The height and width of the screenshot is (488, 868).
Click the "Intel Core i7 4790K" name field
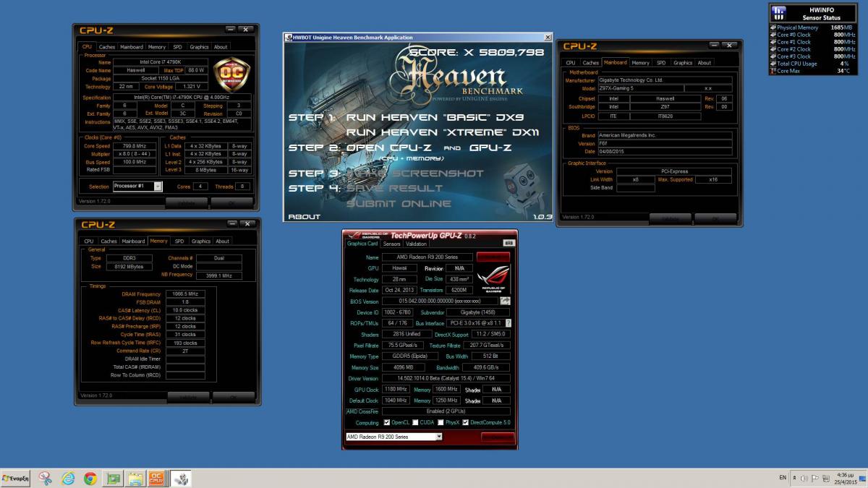[161, 62]
